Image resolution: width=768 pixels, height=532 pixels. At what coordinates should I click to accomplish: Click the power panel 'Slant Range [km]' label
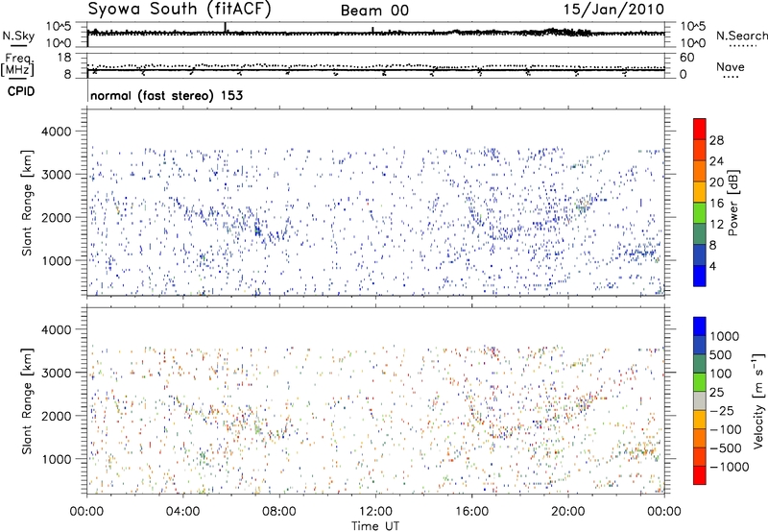(27, 203)
